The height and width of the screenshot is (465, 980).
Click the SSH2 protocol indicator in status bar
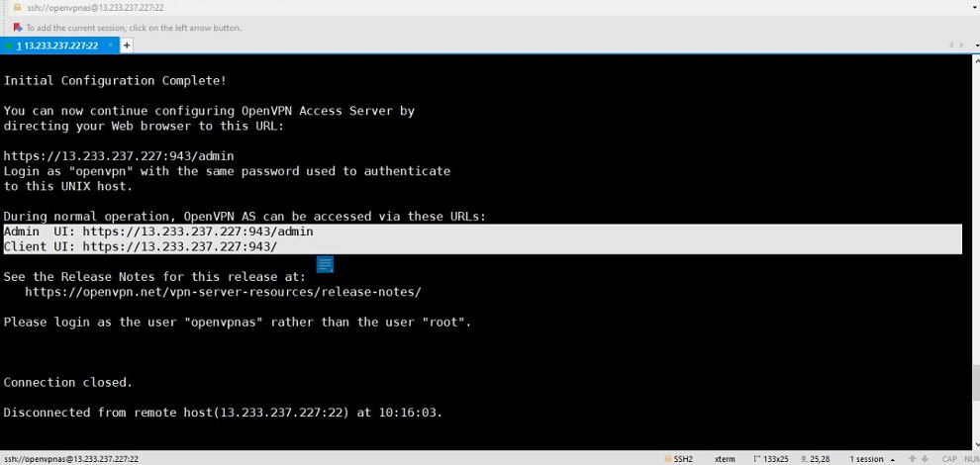(x=678, y=459)
